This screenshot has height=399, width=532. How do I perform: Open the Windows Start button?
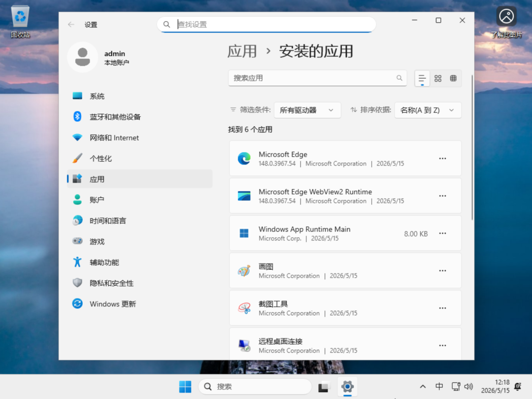click(x=185, y=387)
